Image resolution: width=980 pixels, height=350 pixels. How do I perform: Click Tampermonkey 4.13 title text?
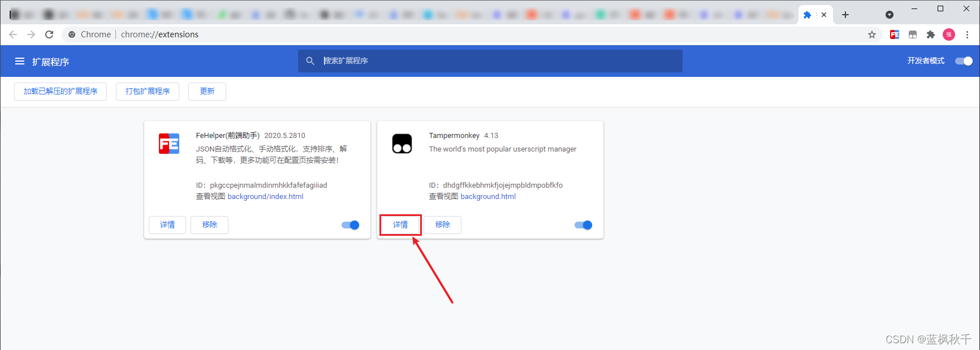[464, 135]
